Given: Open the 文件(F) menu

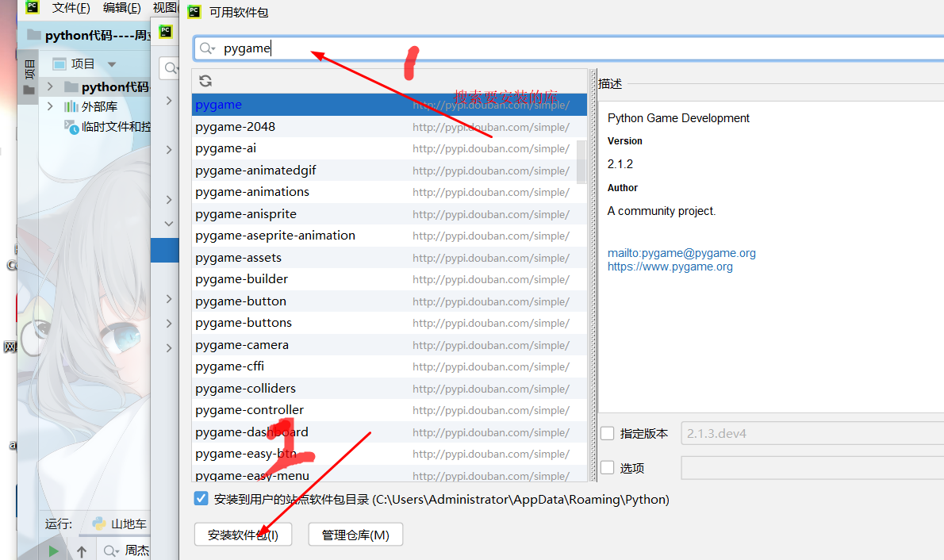Looking at the screenshot, I should click(x=71, y=8).
